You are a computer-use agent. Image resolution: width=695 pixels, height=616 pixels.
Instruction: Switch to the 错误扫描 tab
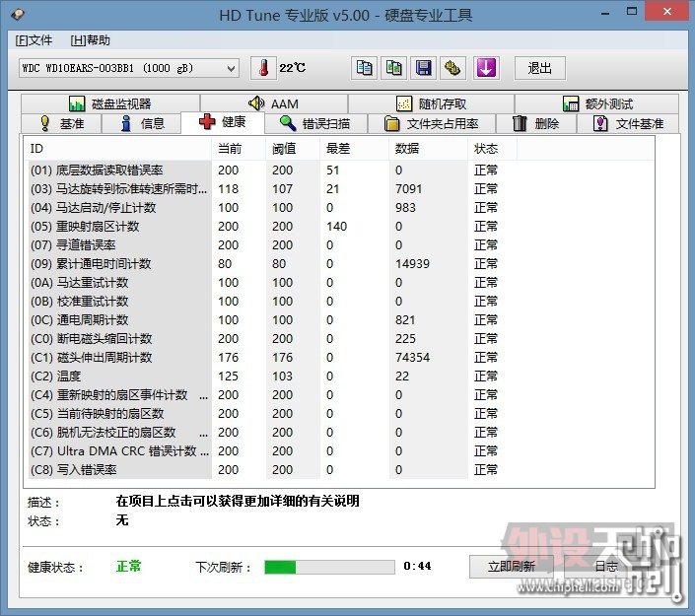pyautogui.click(x=316, y=123)
